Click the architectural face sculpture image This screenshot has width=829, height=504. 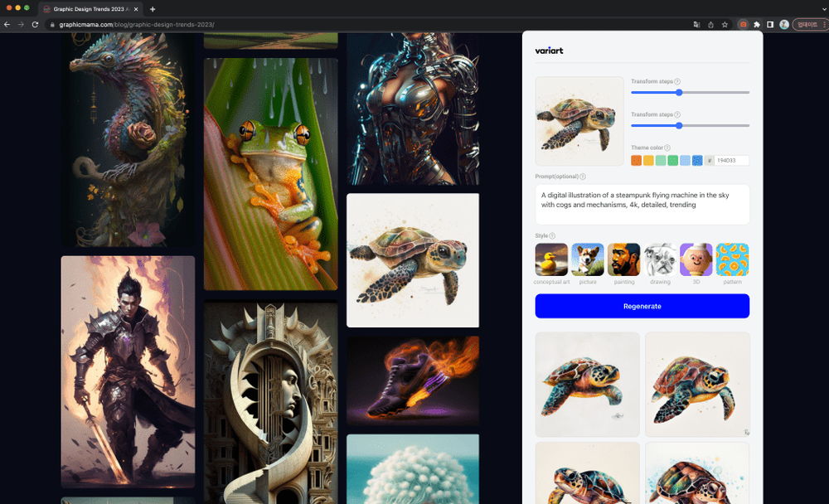(x=271, y=402)
